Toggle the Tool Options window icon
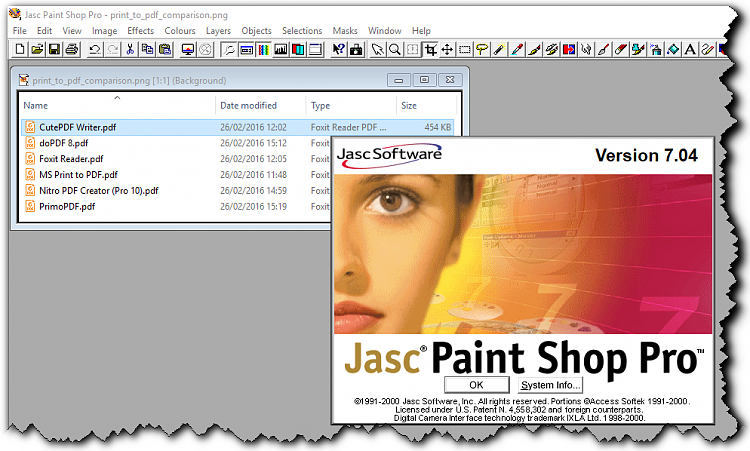 pos(246,49)
